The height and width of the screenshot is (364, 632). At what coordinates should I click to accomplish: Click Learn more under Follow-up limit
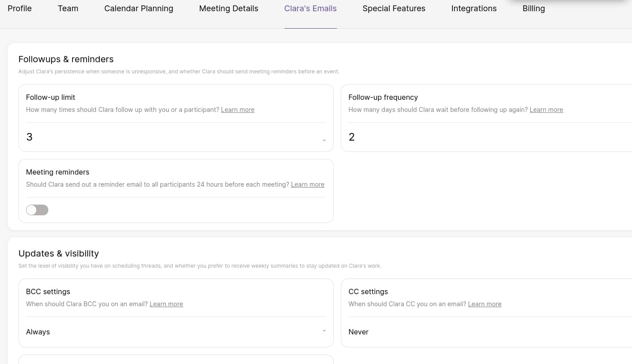coord(238,110)
